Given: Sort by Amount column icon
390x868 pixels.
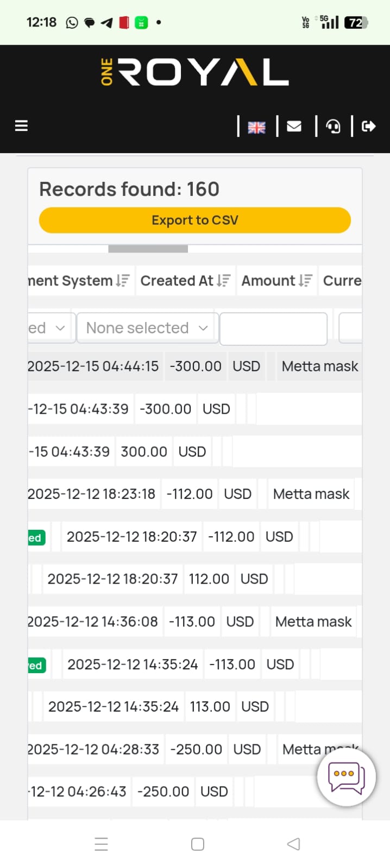Looking at the screenshot, I should 306,281.
